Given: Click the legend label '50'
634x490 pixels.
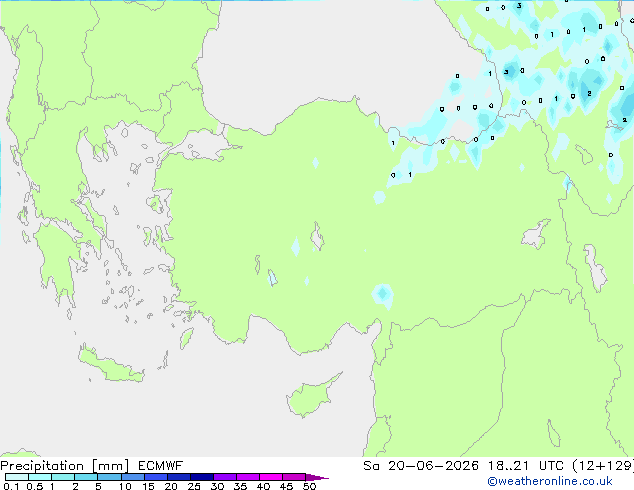Looking at the screenshot, I should pyautogui.click(x=309, y=486).
